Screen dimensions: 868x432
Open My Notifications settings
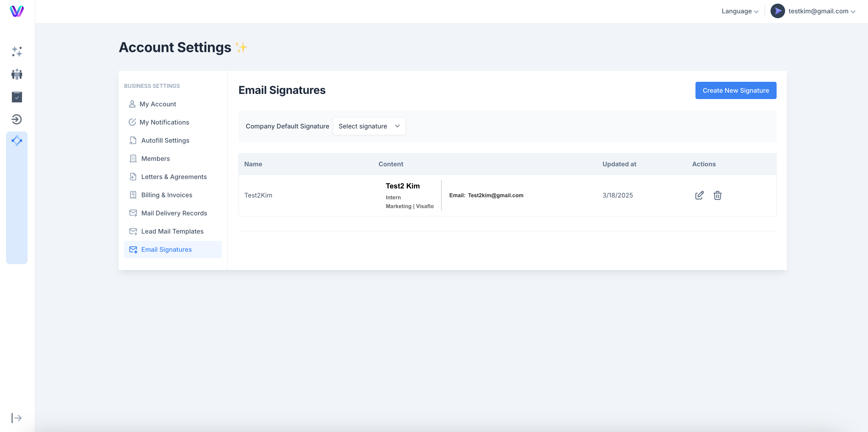point(173,122)
